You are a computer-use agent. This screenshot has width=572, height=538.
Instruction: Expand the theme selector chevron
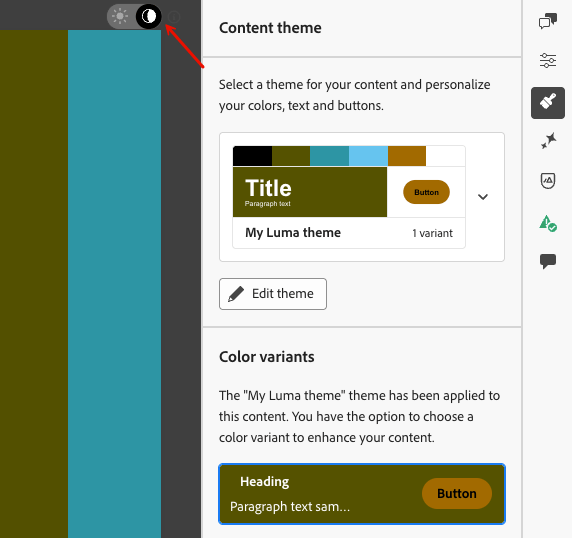pyautogui.click(x=483, y=197)
